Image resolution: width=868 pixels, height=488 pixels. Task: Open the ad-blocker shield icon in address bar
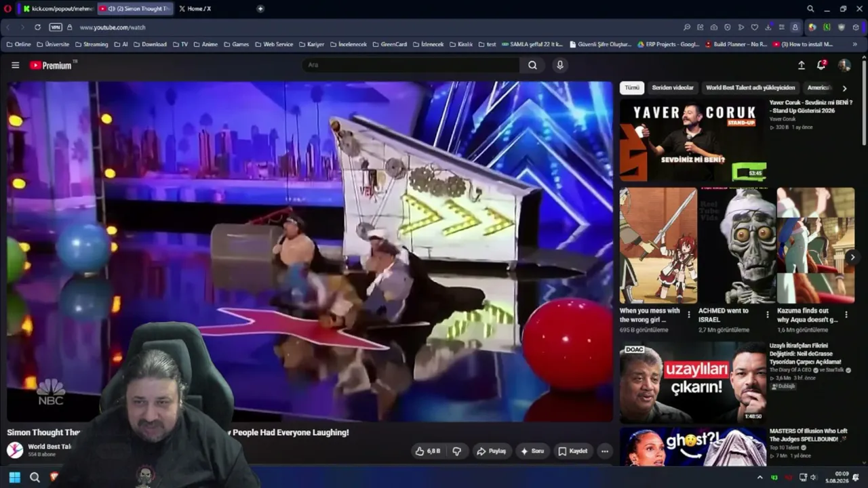point(728,27)
